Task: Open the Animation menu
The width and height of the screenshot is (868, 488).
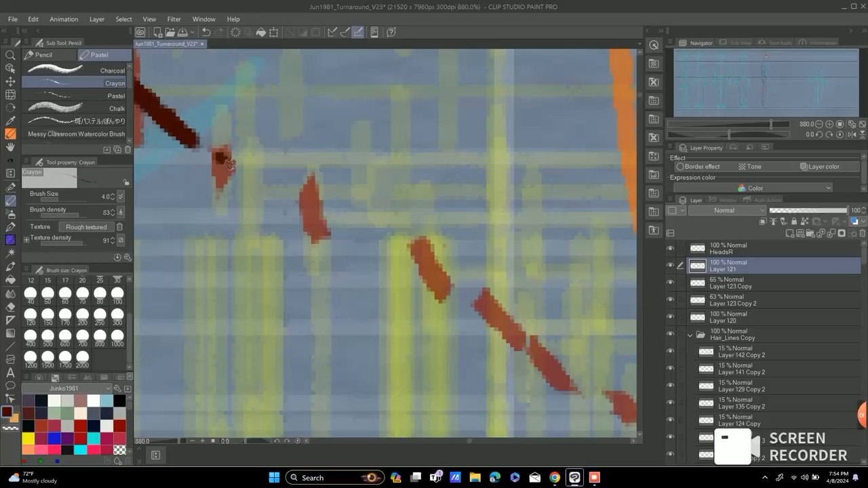Action: 64,19
